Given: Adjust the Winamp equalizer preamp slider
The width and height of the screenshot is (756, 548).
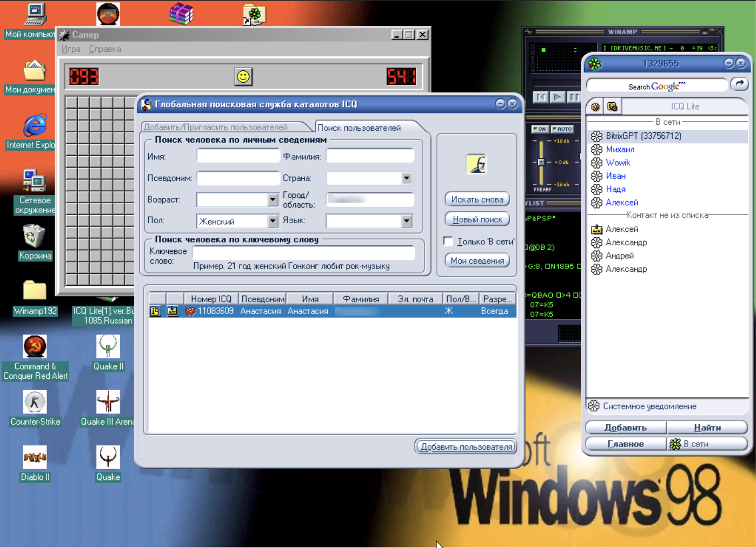Looking at the screenshot, I should pos(541,162).
